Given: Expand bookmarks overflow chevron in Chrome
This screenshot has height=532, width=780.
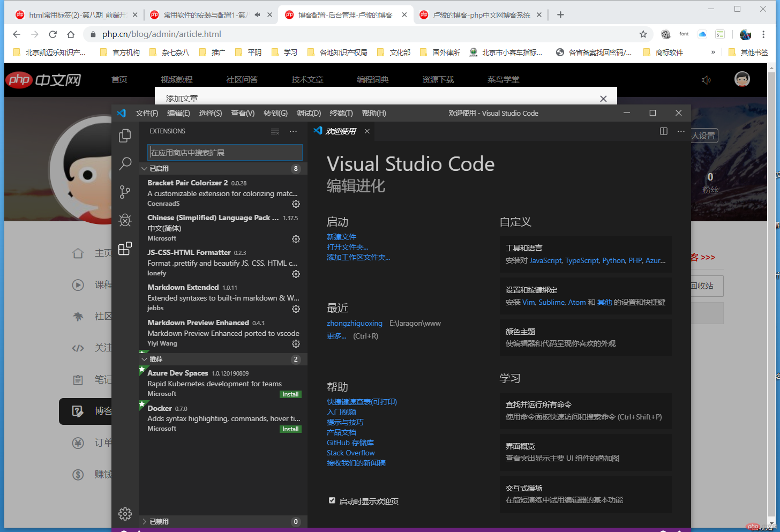Looking at the screenshot, I should [x=713, y=53].
